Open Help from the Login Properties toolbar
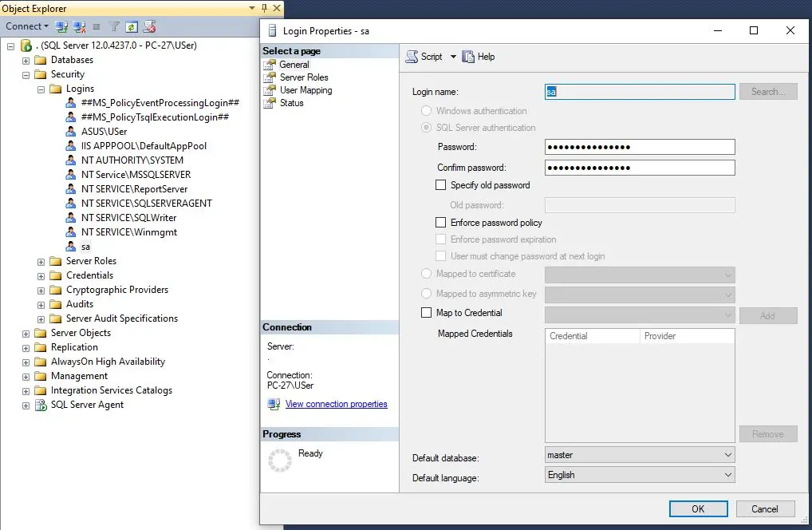Image resolution: width=812 pixels, height=530 pixels. tap(479, 57)
